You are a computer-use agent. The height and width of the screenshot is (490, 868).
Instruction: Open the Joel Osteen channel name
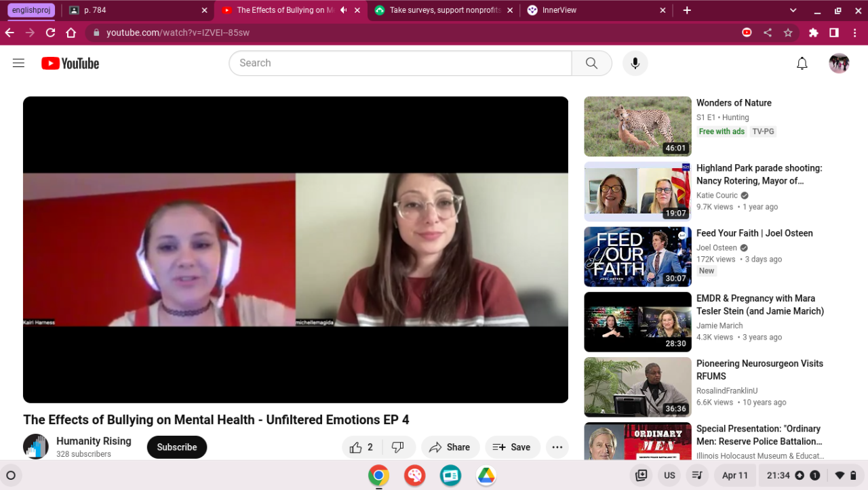[x=716, y=248]
